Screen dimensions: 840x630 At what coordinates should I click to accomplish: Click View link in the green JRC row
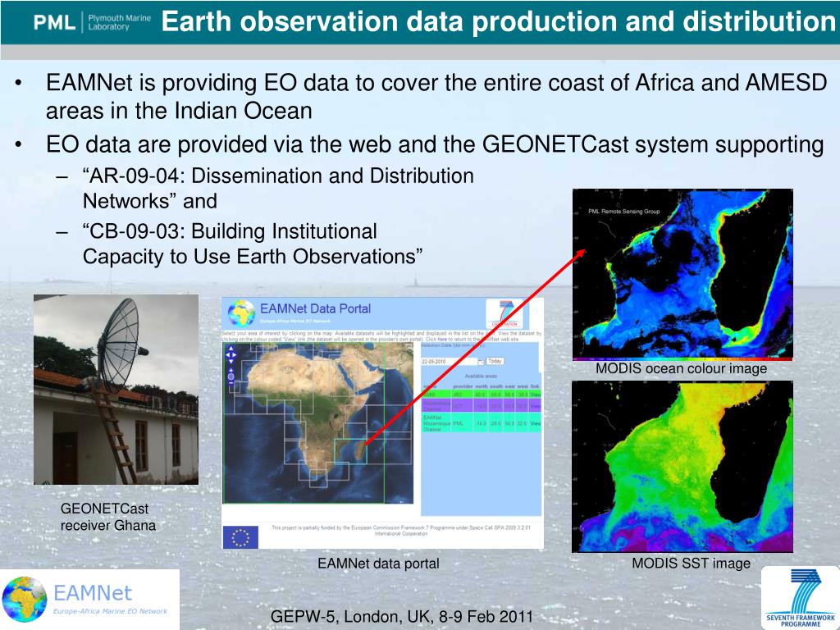tap(535, 395)
